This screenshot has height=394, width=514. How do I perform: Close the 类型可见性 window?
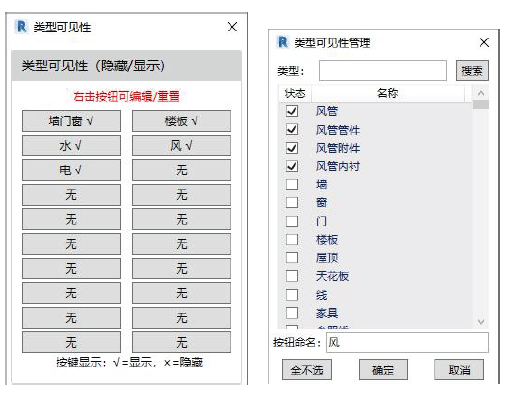point(232,27)
